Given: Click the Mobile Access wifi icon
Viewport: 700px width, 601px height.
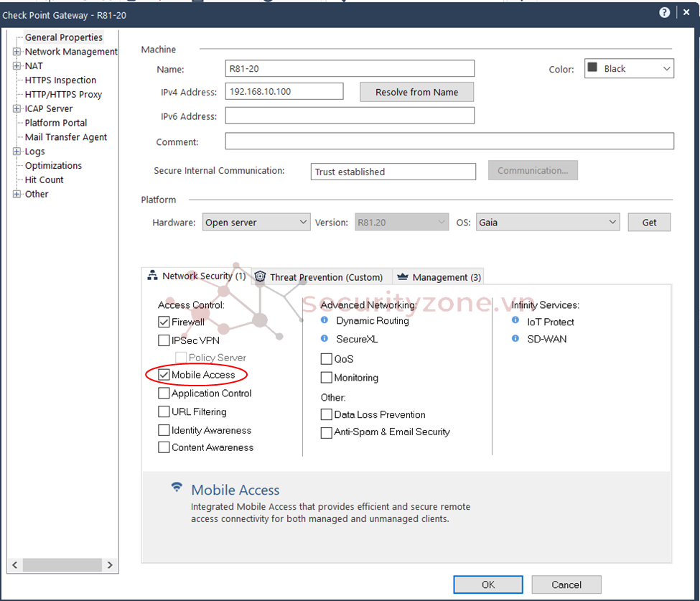Looking at the screenshot, I should (x=177, y=487).
